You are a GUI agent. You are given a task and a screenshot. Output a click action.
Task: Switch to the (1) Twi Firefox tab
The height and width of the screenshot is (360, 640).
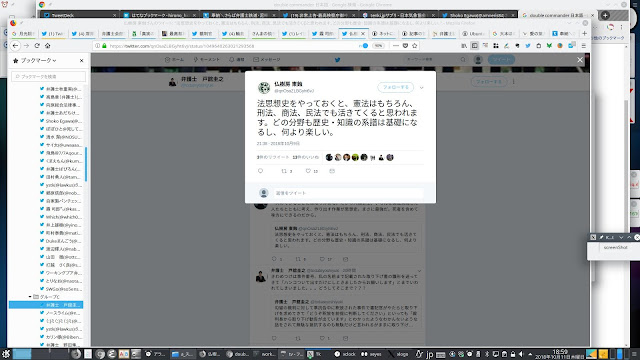(53, 33)
